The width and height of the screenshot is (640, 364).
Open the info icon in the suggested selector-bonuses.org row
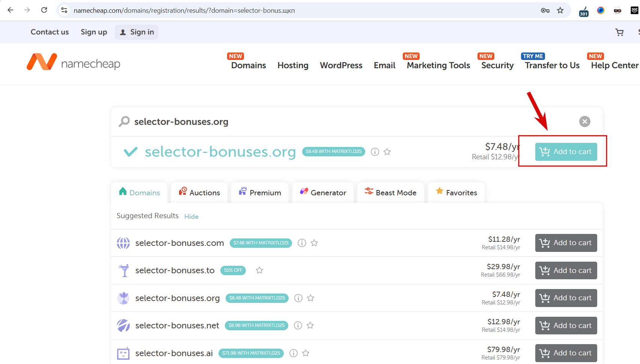pyautogui.click(x=298, y=298)
